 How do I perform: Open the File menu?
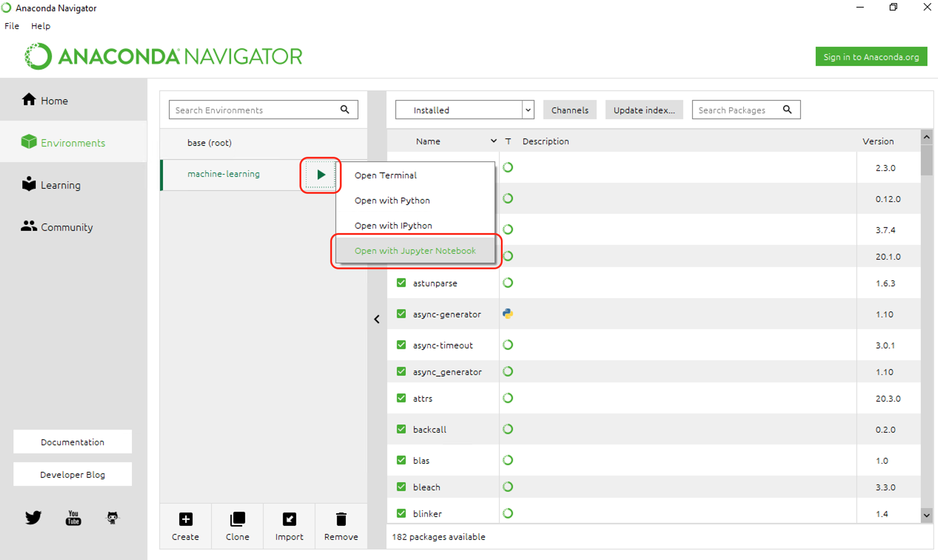pos(12,26)
